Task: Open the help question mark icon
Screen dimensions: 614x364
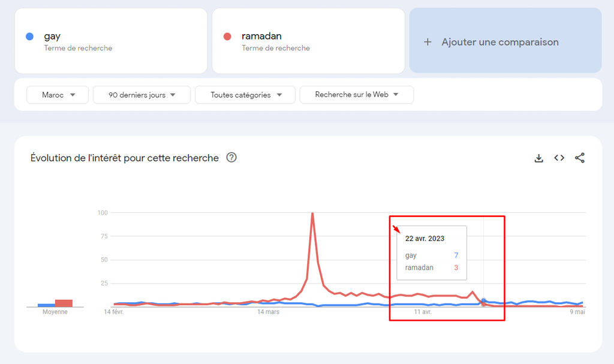Action: click(x=231, y=158)
